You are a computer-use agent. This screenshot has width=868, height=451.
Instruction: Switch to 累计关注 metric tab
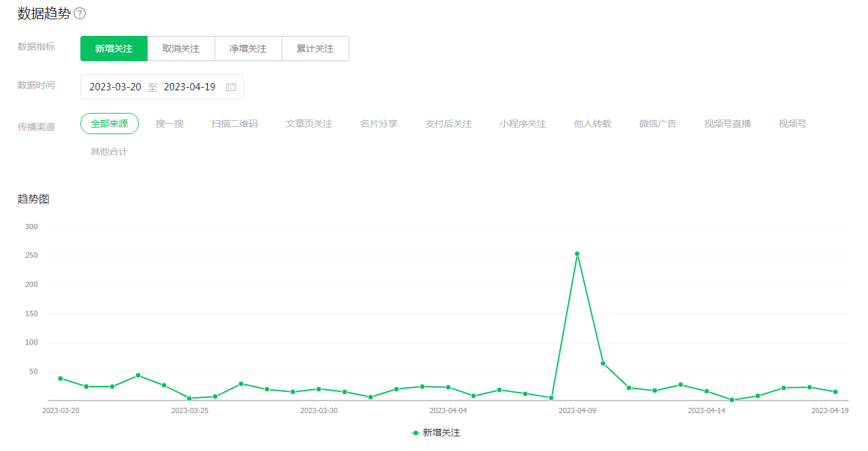tap(315, 48)
